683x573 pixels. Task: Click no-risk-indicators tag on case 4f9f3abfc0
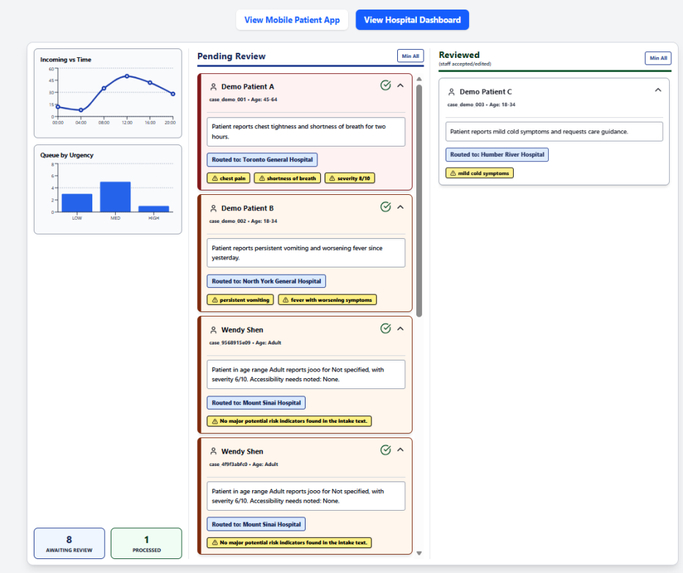pyautogui.click(x=289, y=542)
